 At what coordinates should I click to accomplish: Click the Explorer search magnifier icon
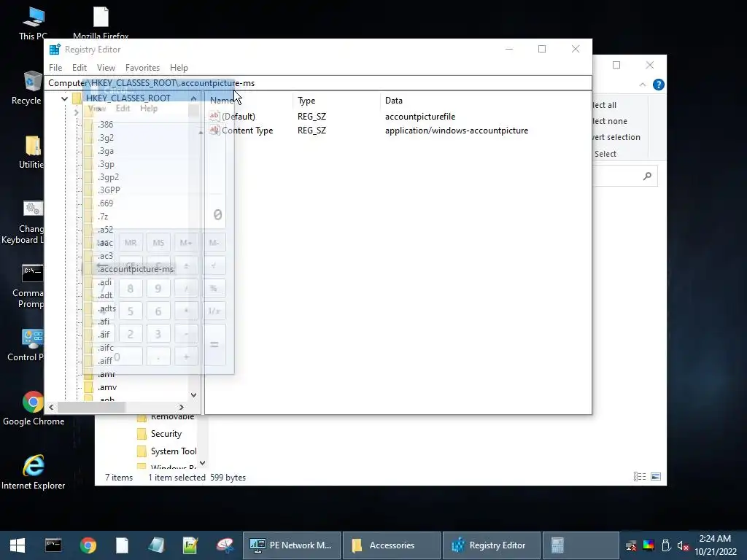point(647,176)
